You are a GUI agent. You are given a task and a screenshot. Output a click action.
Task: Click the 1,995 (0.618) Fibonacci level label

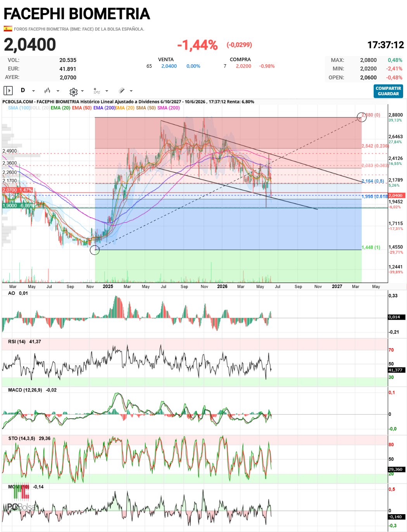coord(375,197)
